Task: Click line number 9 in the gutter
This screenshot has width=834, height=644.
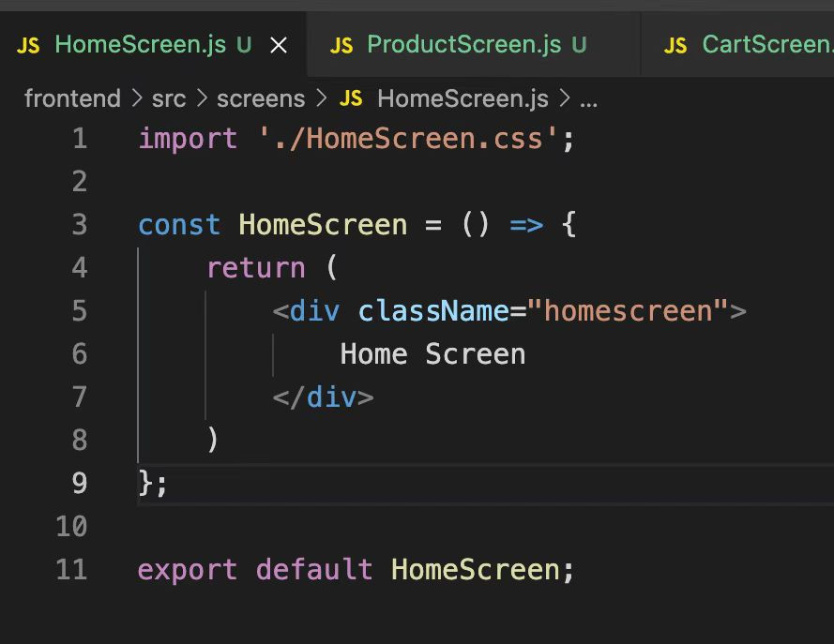Action: [x=80, y=483]
